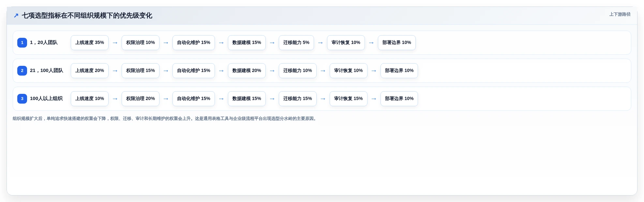Click the arrow icon beside the title

pos(16,16)
